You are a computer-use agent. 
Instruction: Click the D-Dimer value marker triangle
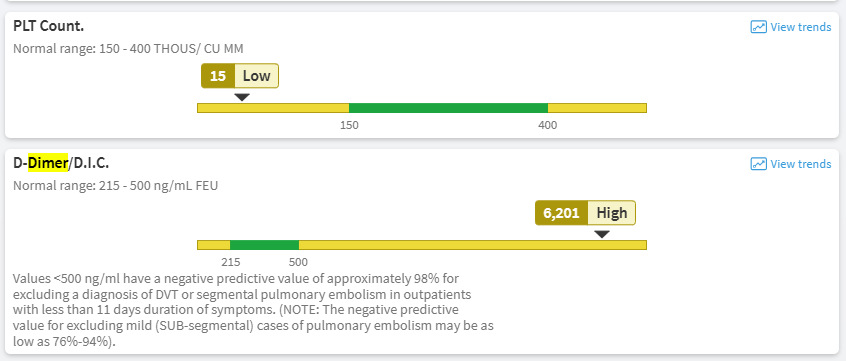602,234
